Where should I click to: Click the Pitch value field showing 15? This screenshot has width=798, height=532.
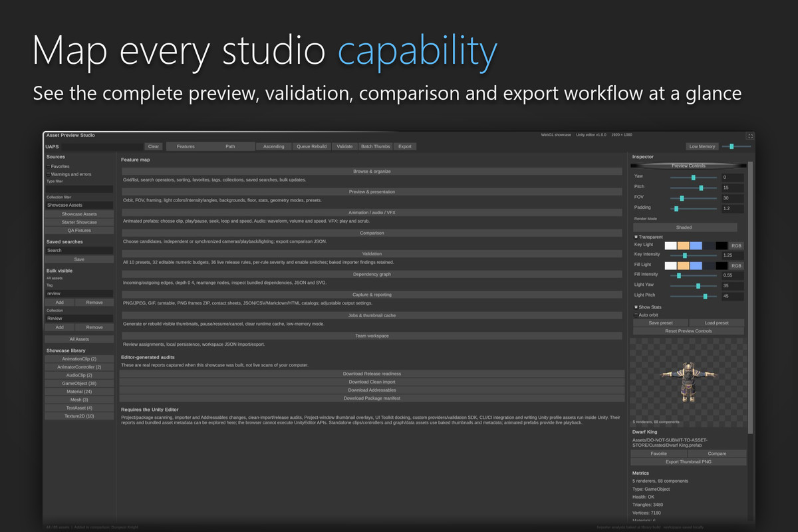732,188
